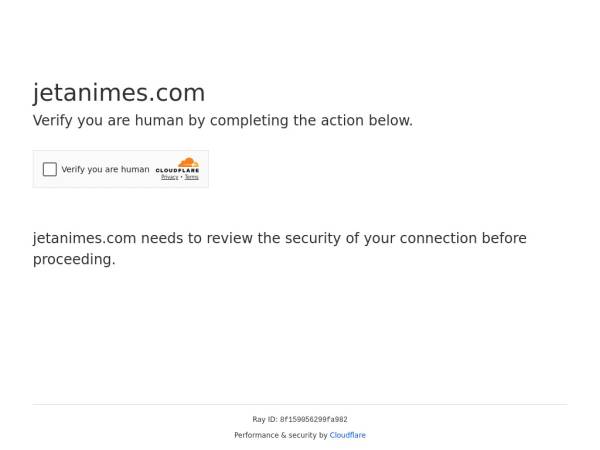Click the jetanimes.com page heading
Viewport: 600px width, 450px height.
click(x=119, y=93)
